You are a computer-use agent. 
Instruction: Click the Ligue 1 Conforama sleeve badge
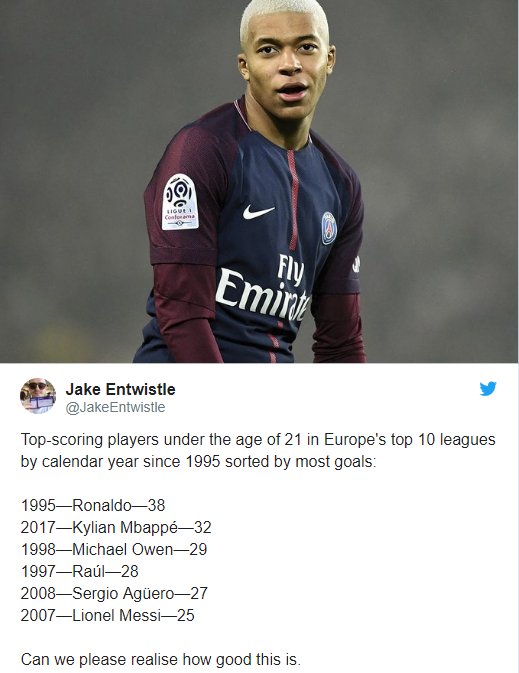(180, 202)
